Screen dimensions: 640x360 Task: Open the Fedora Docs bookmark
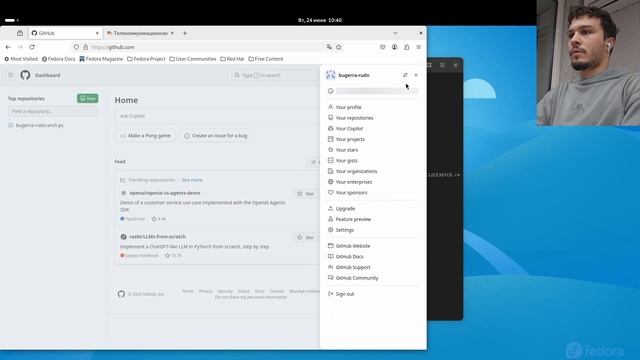point(59,59)
